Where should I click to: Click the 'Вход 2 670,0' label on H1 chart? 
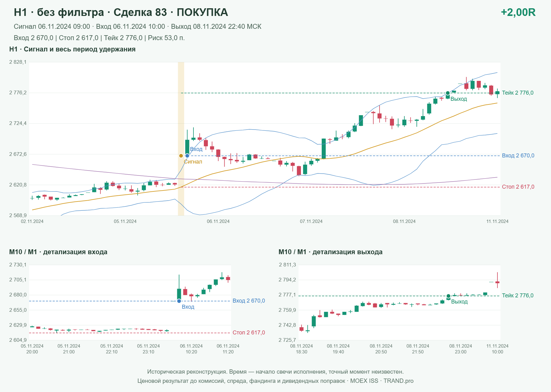tap(518, 156)
